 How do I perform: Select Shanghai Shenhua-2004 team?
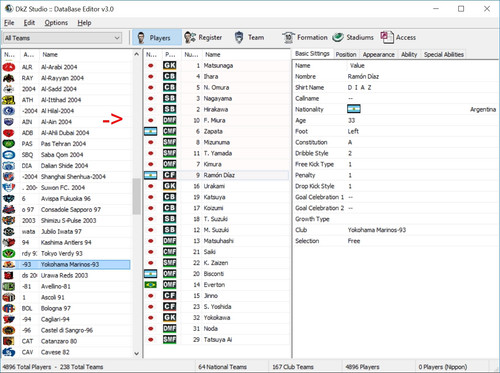(x=66, y=177)
